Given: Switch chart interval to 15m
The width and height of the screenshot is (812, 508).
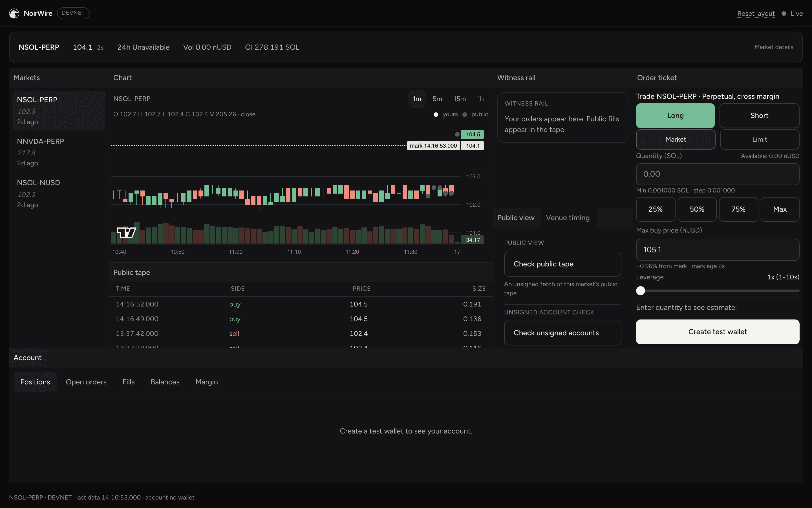Looking at the screenshot, I should (x=459, y=99).
